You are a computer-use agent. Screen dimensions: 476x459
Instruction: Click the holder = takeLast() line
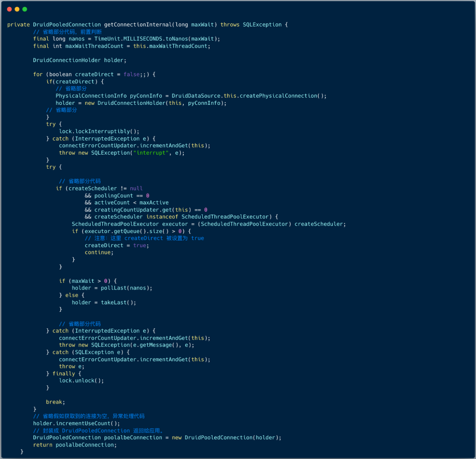point(104,303)
